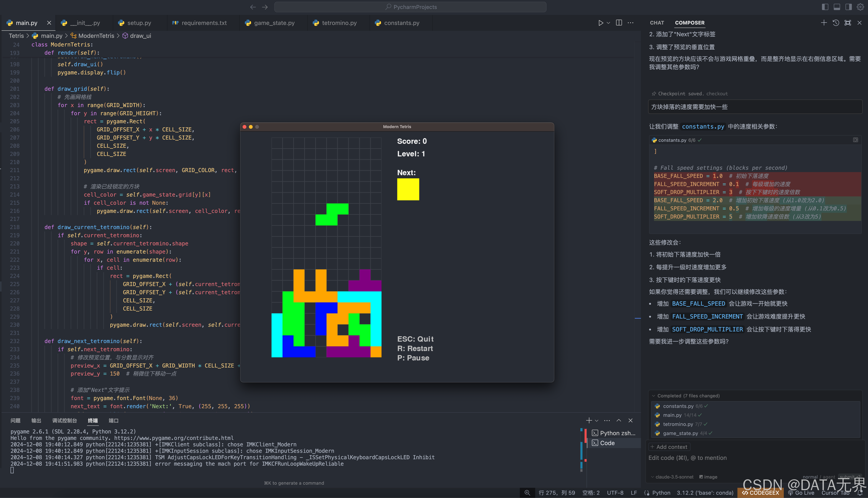868x498 pixels.
Task: Open the constants.py editor tab
Action: pyautogui.click(x=401, y=23)
